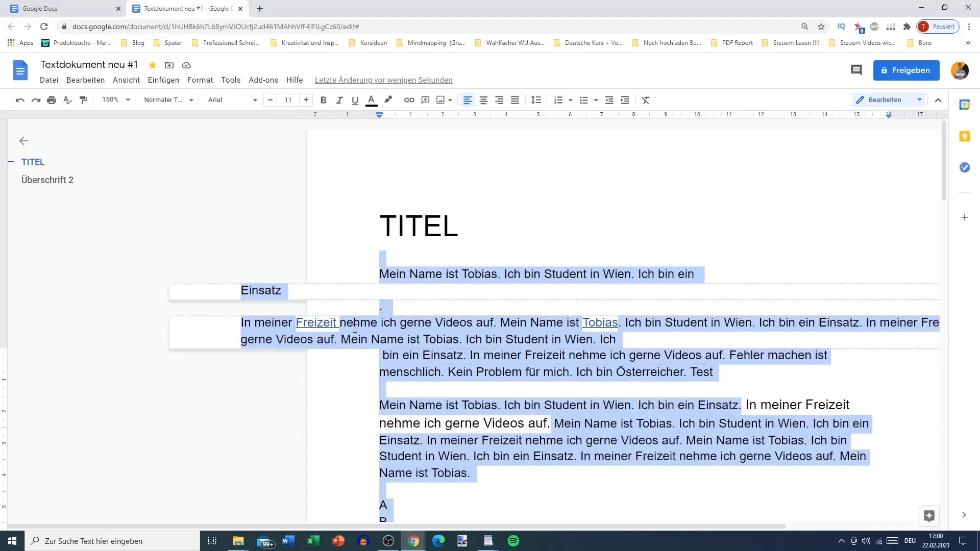Open the Einfügen menu
This screenshot has height=551, width=980.
pyautogui.click(x=163, y=80)
